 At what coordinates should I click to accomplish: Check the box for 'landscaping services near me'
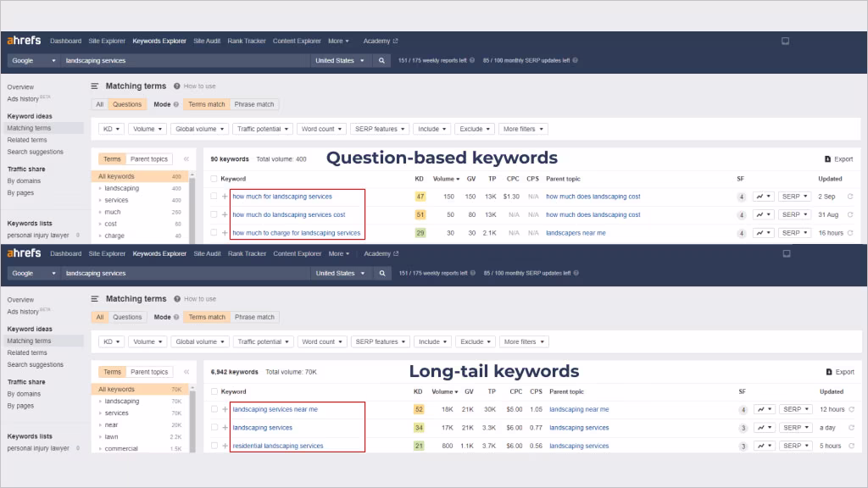pyautogui.click(x=214, y=409)
